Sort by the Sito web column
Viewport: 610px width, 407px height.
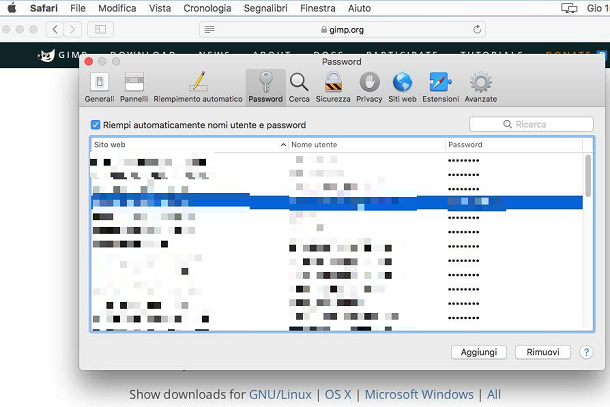189,145
